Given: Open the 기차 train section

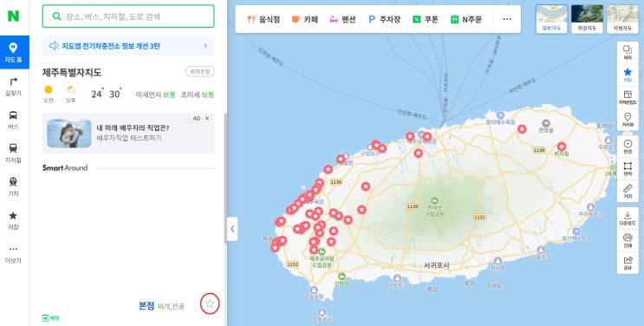Looking at the screenshot, I should click(13, 187).
